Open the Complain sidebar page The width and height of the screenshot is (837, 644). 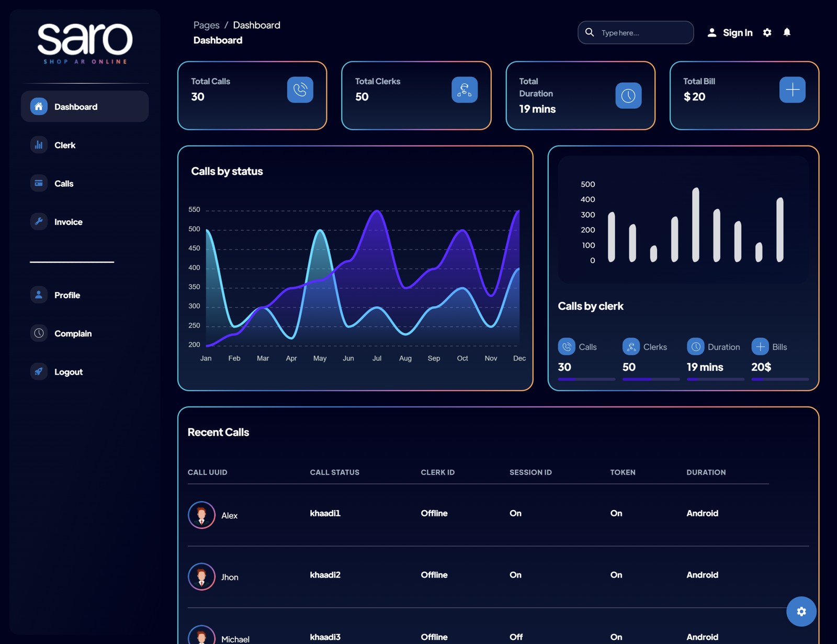point(73,334)
